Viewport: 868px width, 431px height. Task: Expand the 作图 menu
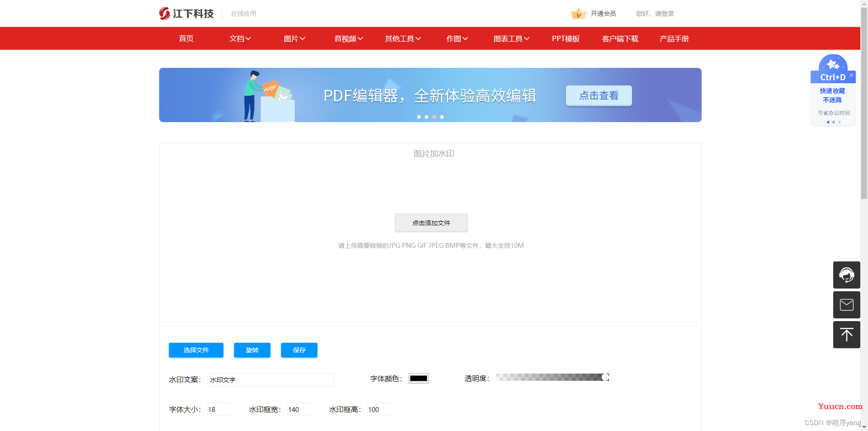(x=457, y=39)
